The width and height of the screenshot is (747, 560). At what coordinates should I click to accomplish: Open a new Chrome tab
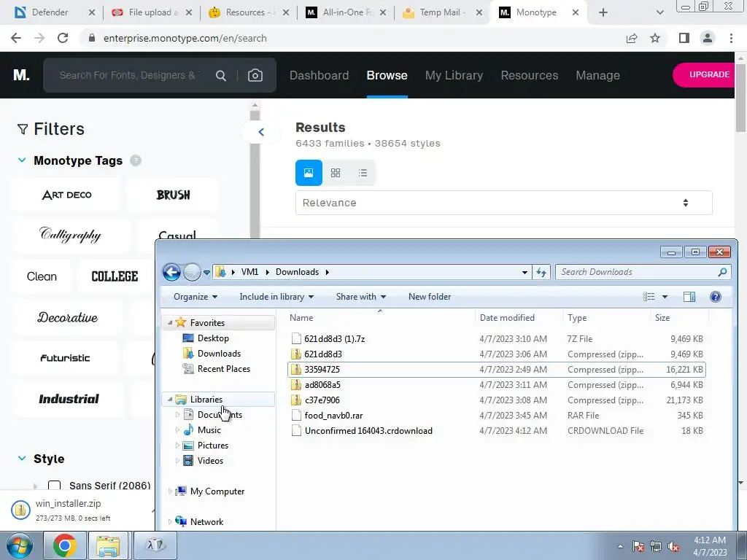(603, 12)
